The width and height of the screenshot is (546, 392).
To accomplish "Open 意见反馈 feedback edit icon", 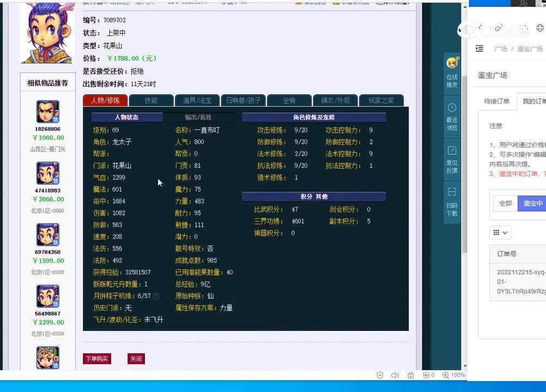I will coord(452,150).
